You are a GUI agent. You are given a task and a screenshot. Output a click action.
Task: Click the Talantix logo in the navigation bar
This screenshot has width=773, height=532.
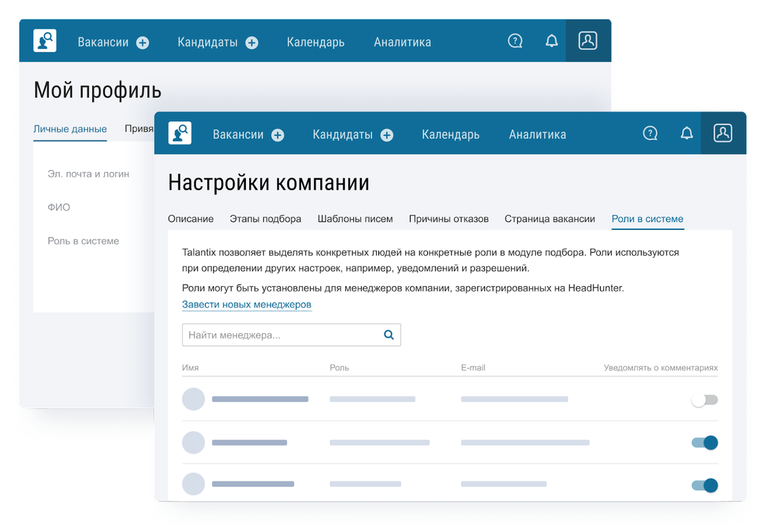180,133
